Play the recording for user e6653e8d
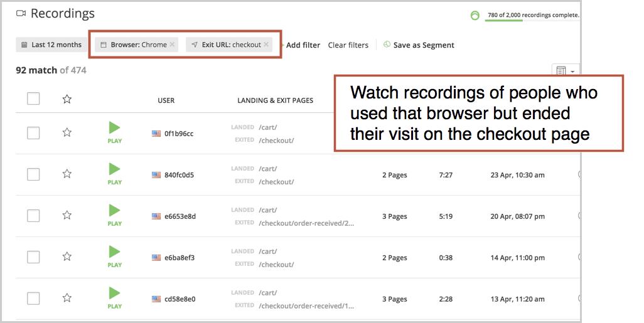 114,215
